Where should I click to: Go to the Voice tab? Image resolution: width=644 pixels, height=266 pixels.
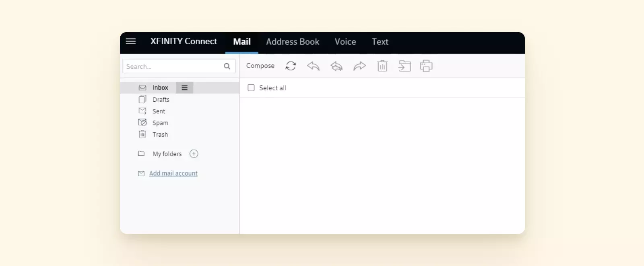[345, 42]
